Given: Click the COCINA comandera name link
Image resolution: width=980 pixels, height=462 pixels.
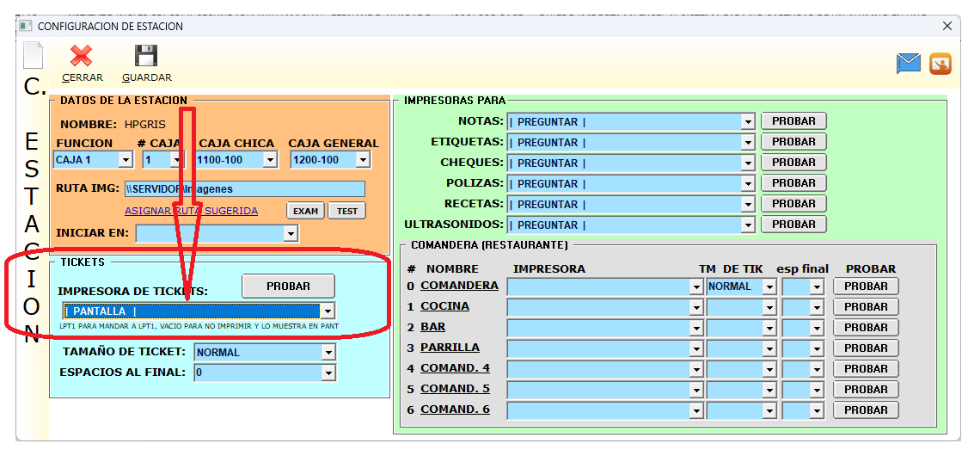Looking at the screenshot, I should pos(444,306).
